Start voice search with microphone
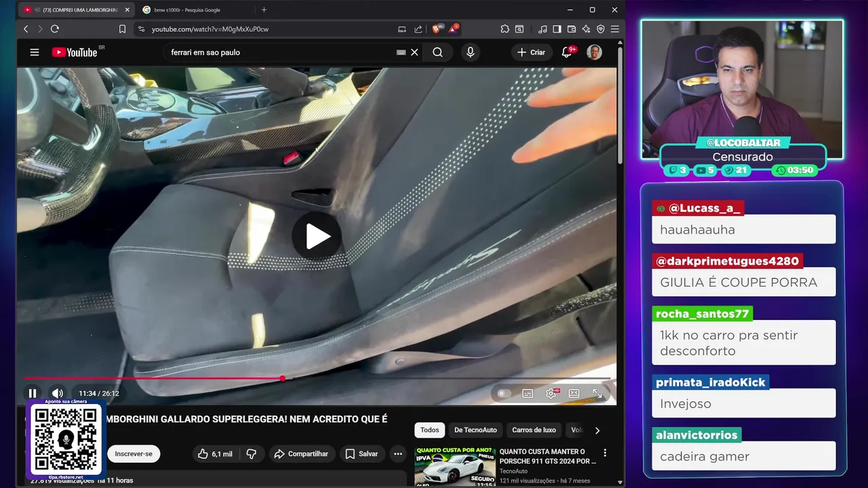The width and height of the screenshot is (868, 488). [470, 52]
